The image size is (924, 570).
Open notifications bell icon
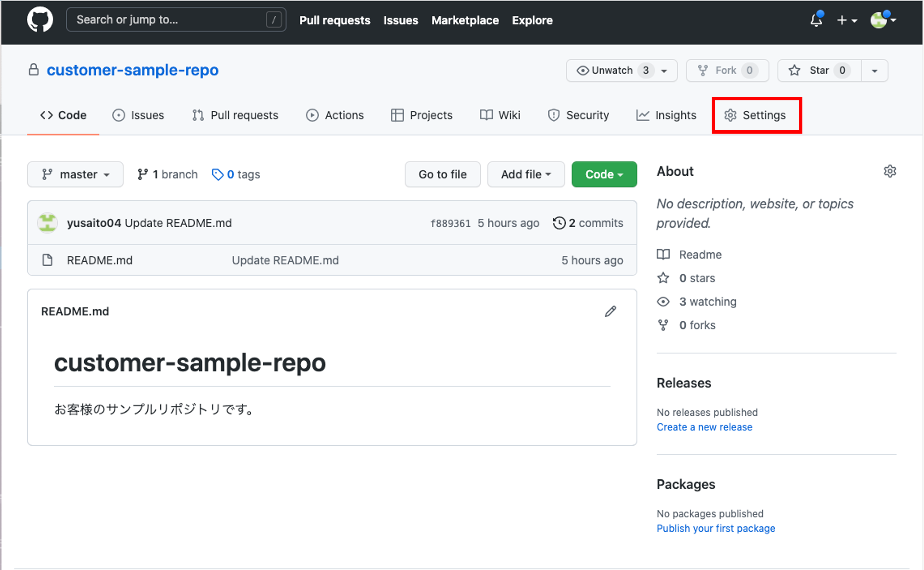click(x=817, y=20)
